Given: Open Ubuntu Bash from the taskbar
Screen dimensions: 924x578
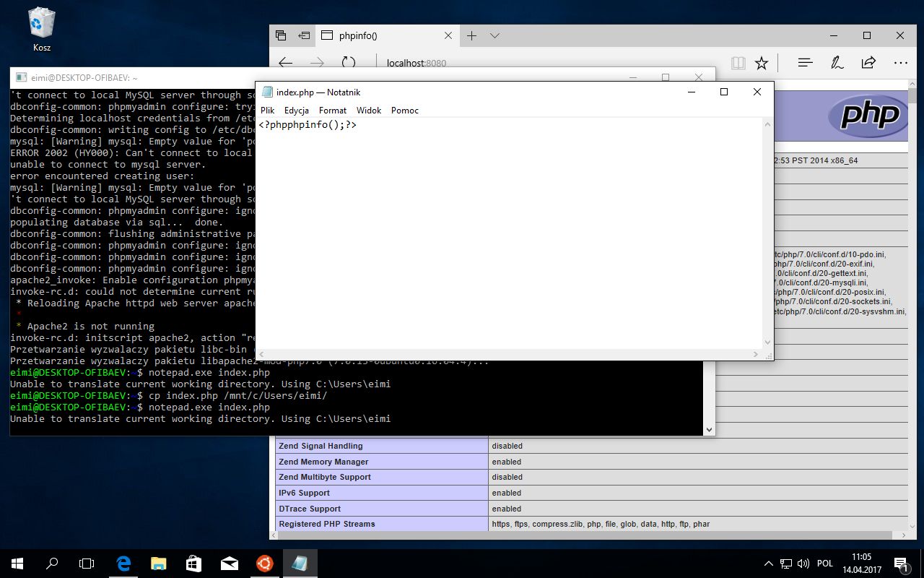Looking at the screenshot, I should [x=264, y=564].
